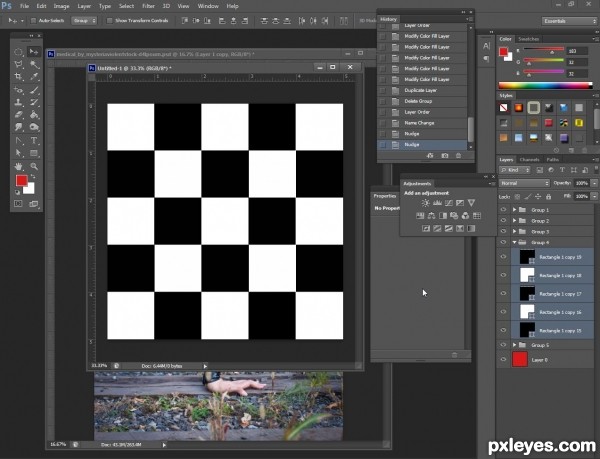Add Vibrance adjustment triangle icon

tap(471, 203)
